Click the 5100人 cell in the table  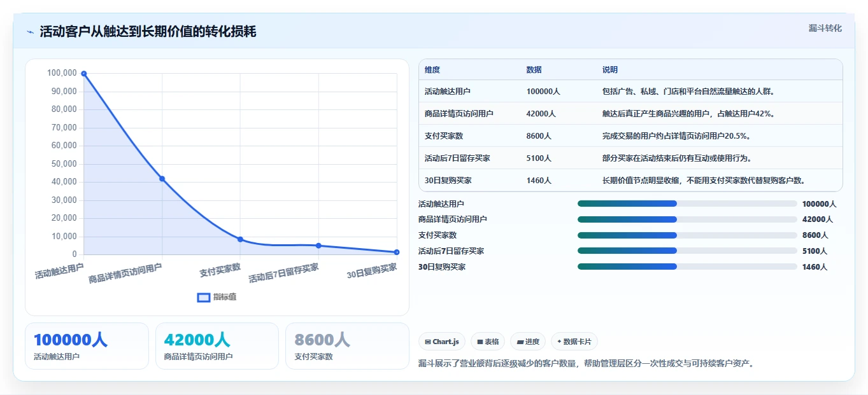[539, 158]
